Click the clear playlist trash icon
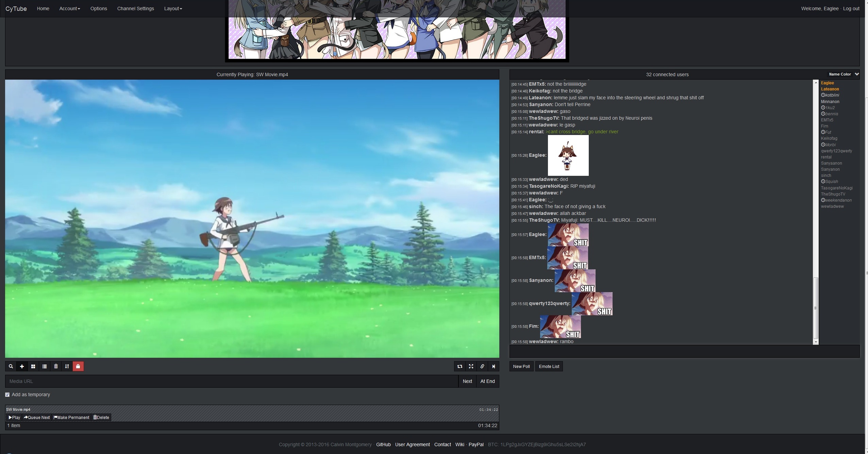Image resolution: width=868 pixels, height=454 pixels. [x=56, y=366]
